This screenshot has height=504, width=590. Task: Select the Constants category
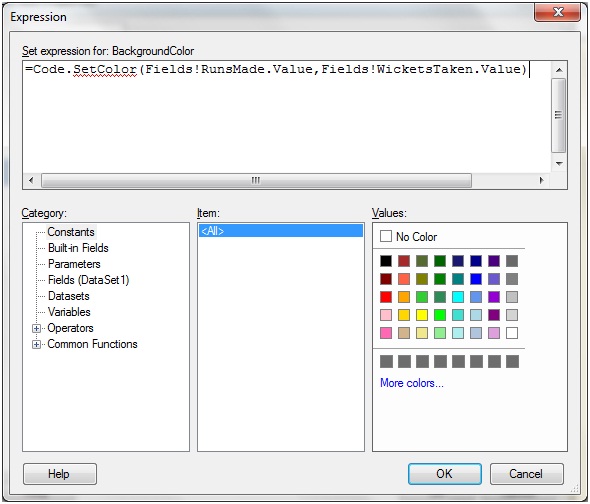coord(71,232)
